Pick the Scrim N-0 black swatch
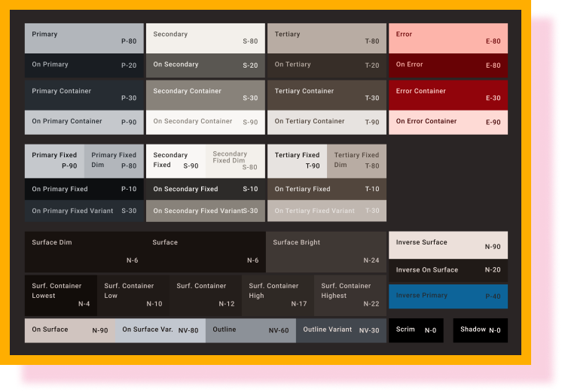 click(416, 330)
